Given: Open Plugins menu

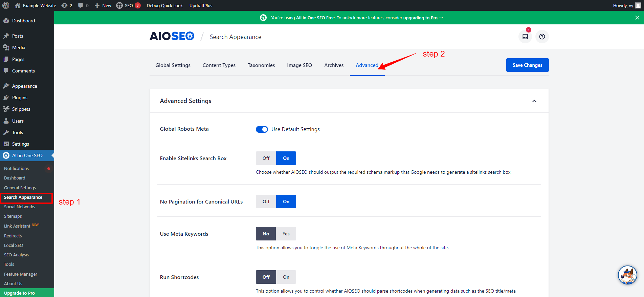Looking at the screenshot, I should [x=27, y=98].
